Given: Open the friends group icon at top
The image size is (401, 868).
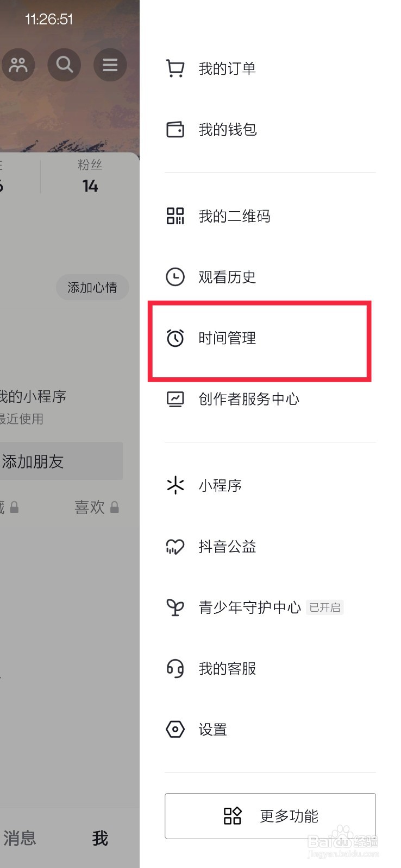Looking at the screenshot, I should [x=18, y=65].
